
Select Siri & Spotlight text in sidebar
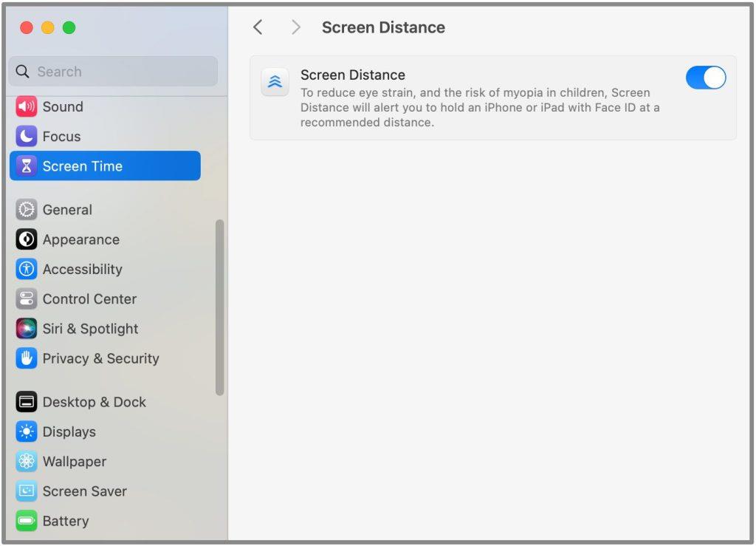(x=90, y=329)
